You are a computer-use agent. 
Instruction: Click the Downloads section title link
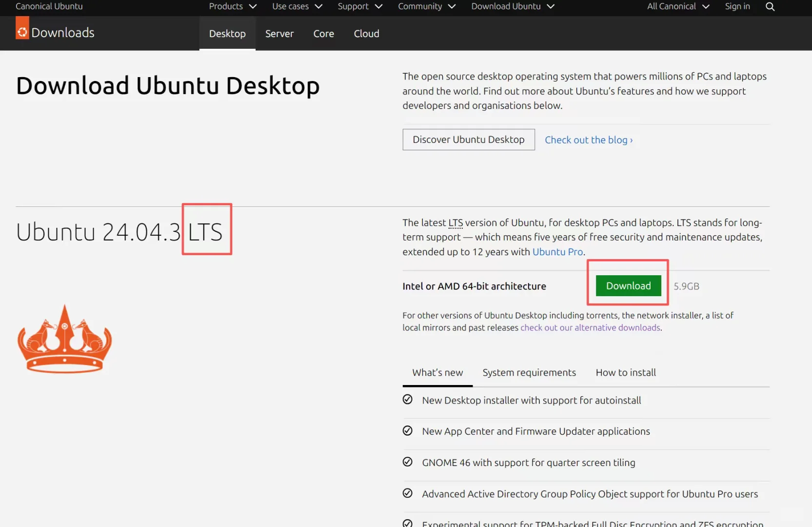pos(63,33)
